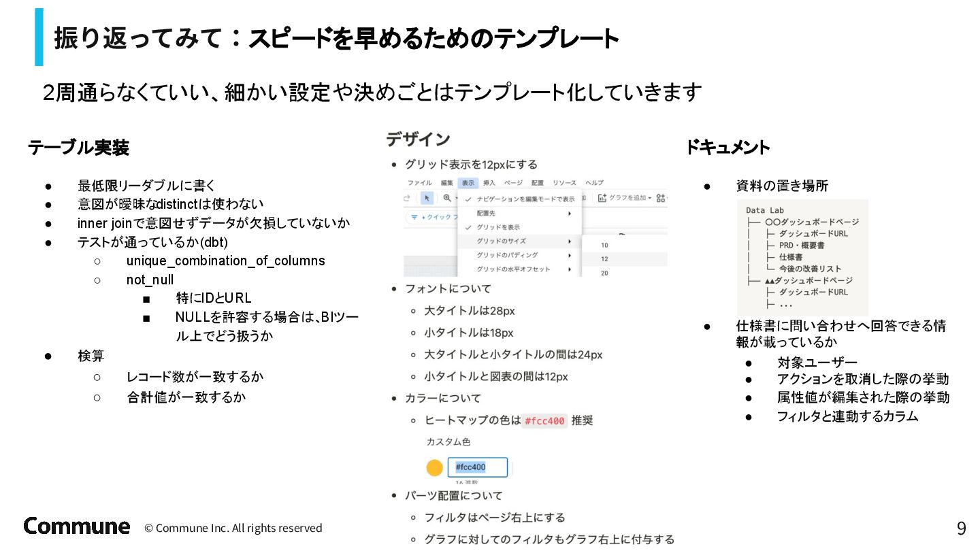Open the グラフを追加 dropdown
This screenshot has width=980, height=551.
point(625,198)
